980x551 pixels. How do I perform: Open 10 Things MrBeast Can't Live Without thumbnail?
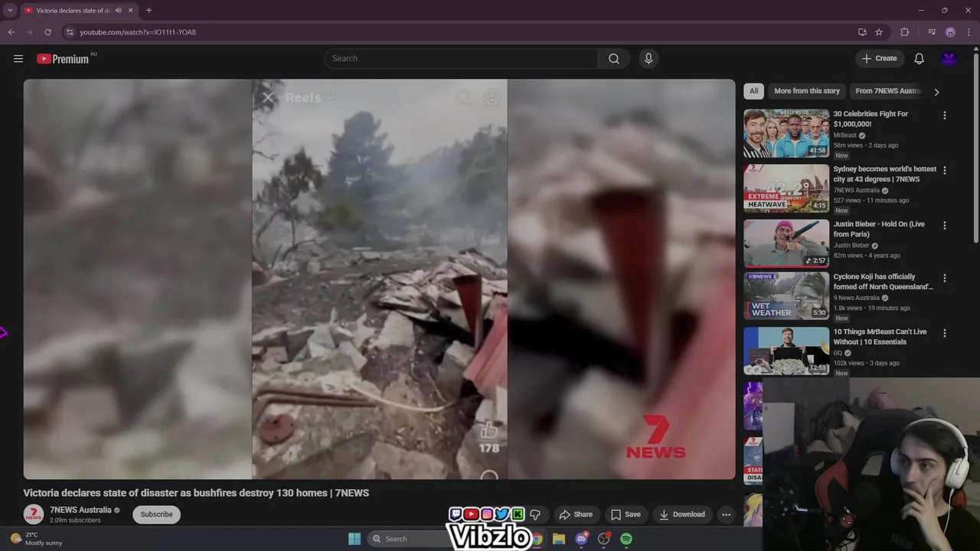(x=786, y=351)
